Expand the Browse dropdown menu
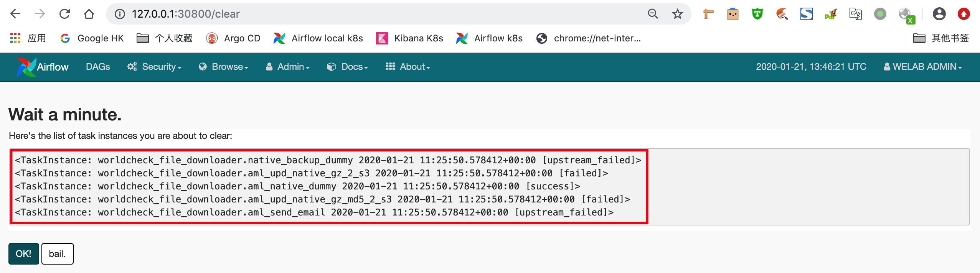The width and height of the screenshot is (980, 273). 224,67
